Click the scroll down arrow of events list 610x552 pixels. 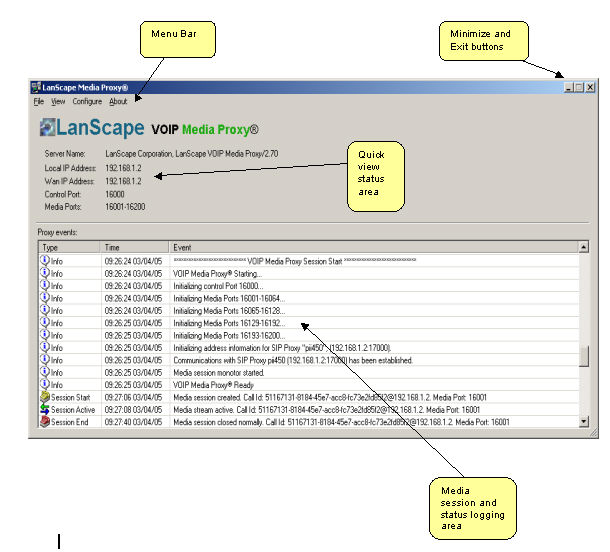coord(584,421)
